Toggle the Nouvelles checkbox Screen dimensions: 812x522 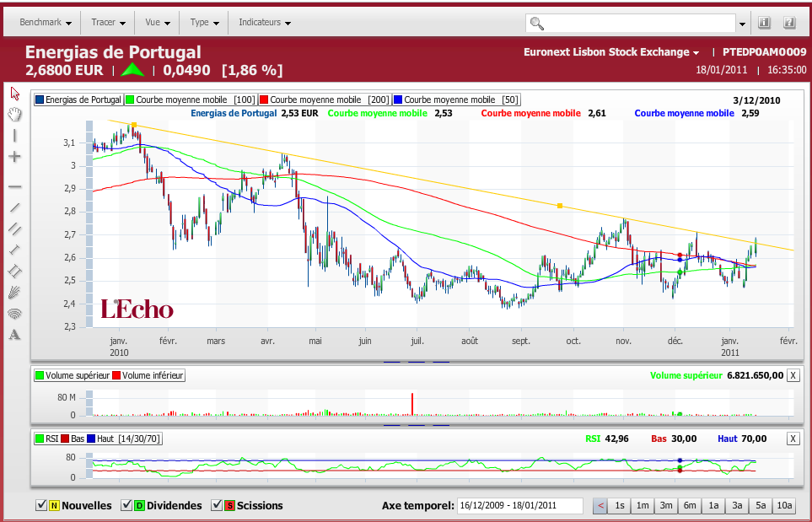41,505
